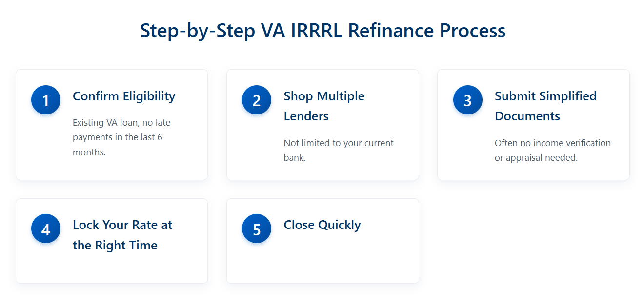
Task: Click the step 4 number circle
Action: 46,228
